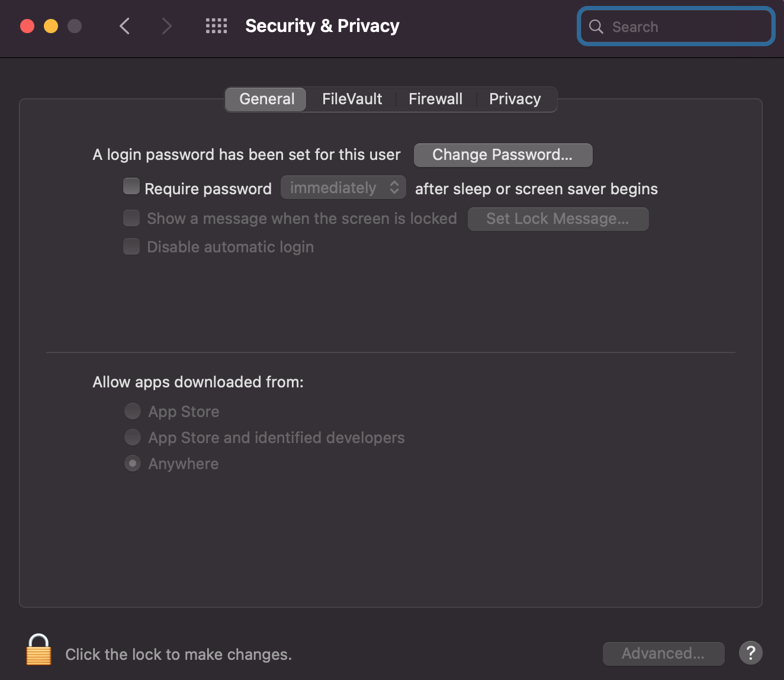The width and height of the screenshot is (784, 680).
Task: Enable Disable automatic login
Action: pyautogui.click(x=131, y=246)
